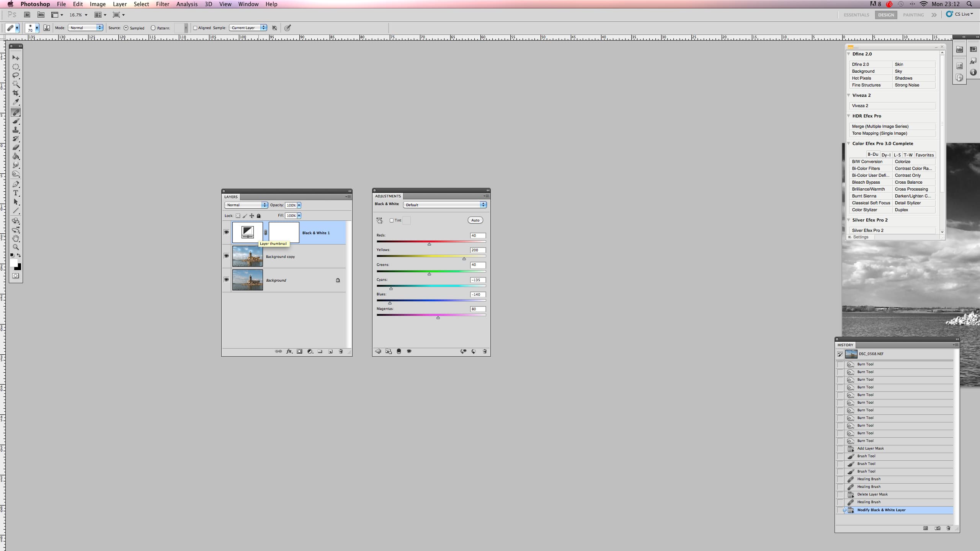Open the healing Mode dropdown
Viewport: 980px width, 551px height.
coord(86,28)
